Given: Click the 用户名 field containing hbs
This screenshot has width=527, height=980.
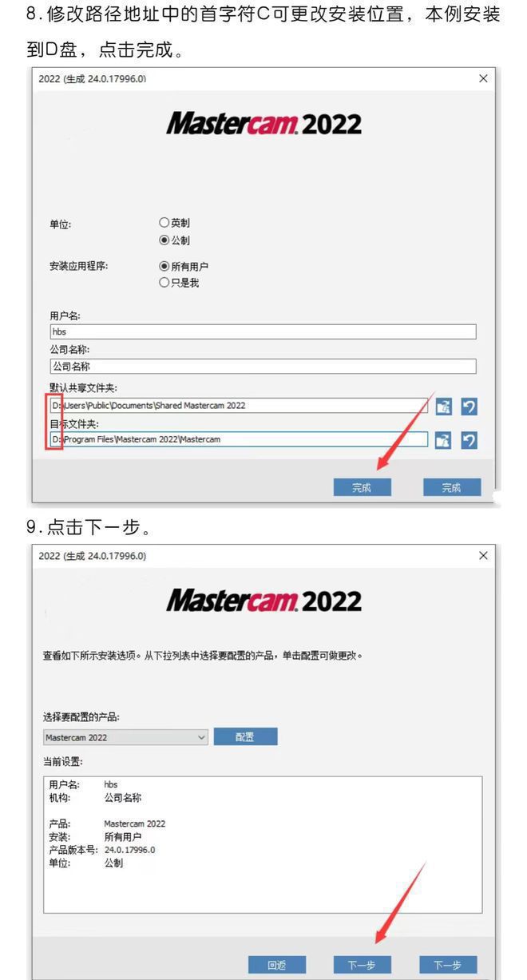Looking at the screenshot, I should coord(262,332).
